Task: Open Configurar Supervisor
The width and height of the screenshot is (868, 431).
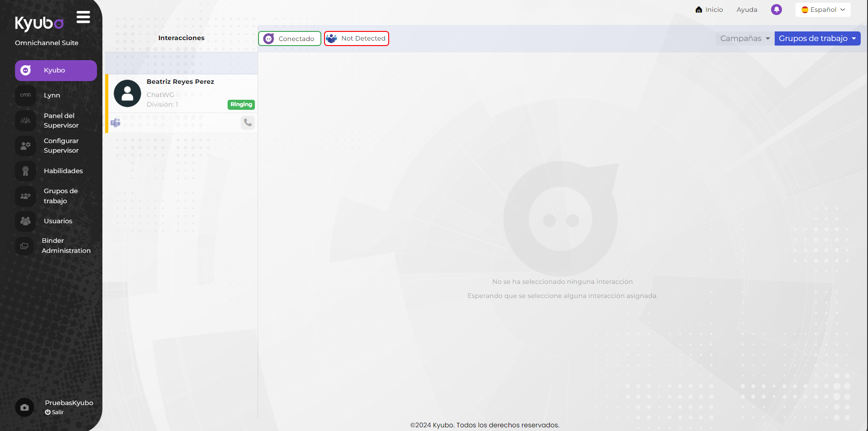Action: pyautogui.click(x=61, y=145)
